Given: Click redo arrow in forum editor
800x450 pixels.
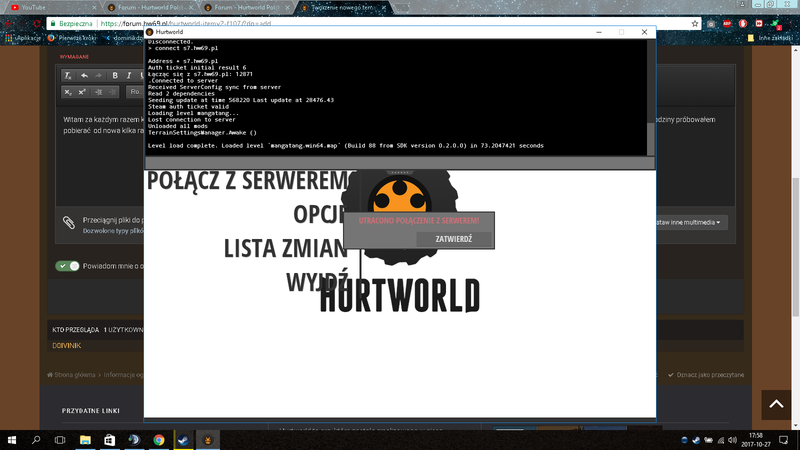Looking at the screenshot, I should coord(98,76).
